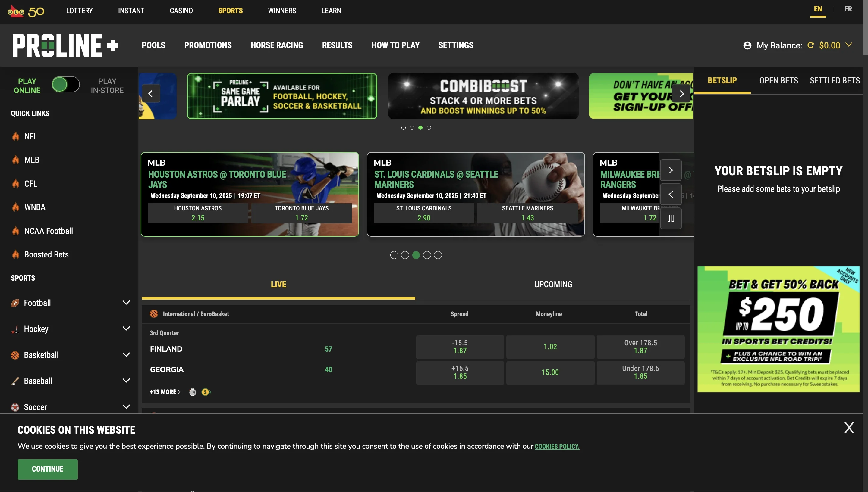
Task: Click the Boosted Bets flame icon
Action: point(16,254)
